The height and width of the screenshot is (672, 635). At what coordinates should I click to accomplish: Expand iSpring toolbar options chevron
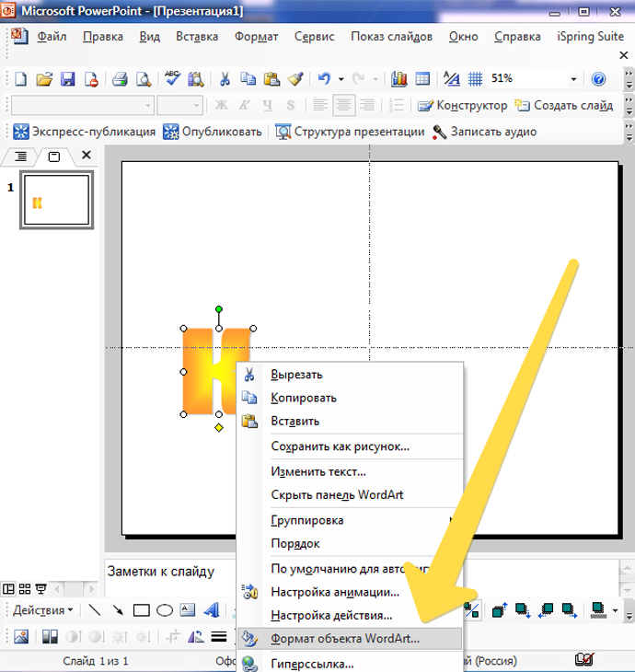pyautogui.click(x=629, y=132)
